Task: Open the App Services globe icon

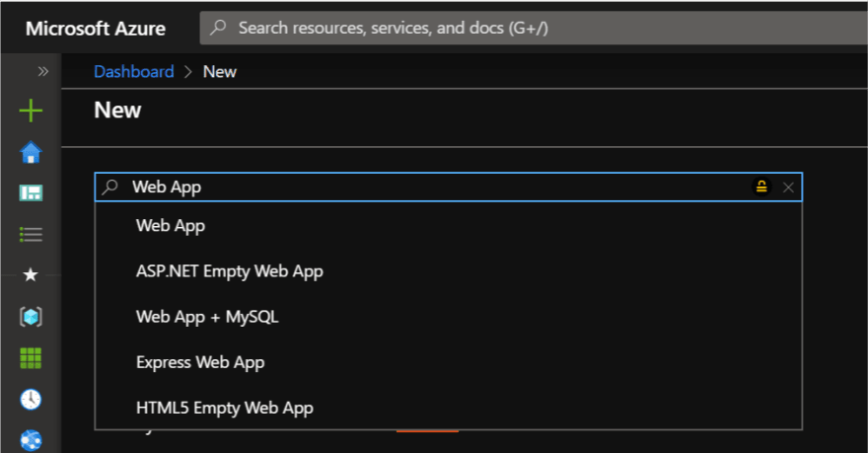Action: [31, 440]
